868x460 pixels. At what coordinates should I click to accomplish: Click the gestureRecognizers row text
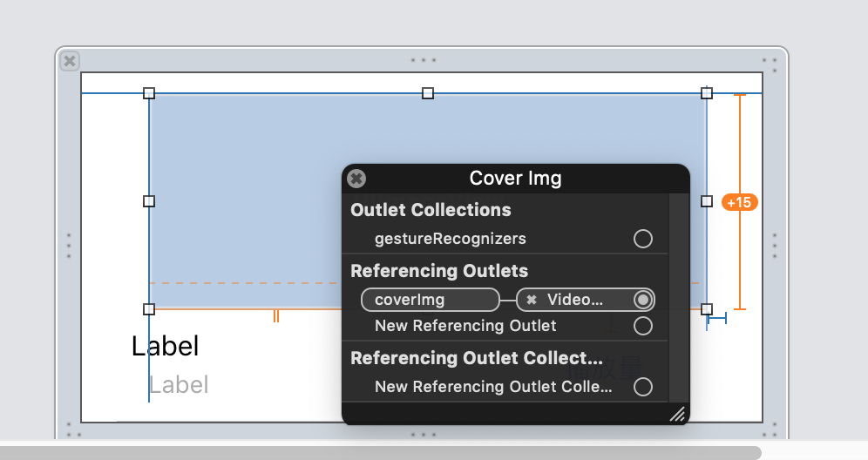[x=450, y=239]
